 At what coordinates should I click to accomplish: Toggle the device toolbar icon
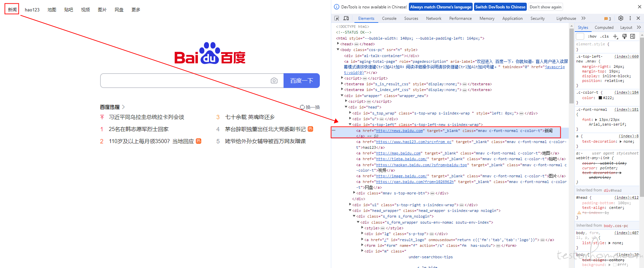point(346,18)
